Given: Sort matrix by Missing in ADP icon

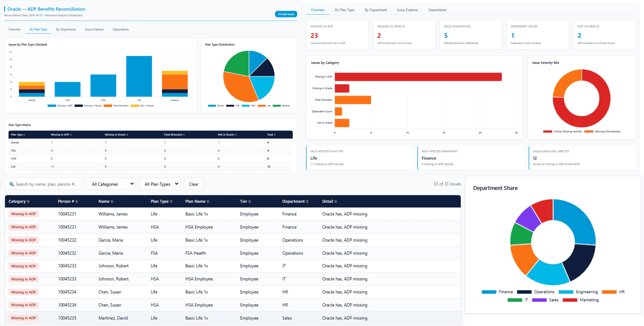Looking at the screenshot, I should (71, 135).
